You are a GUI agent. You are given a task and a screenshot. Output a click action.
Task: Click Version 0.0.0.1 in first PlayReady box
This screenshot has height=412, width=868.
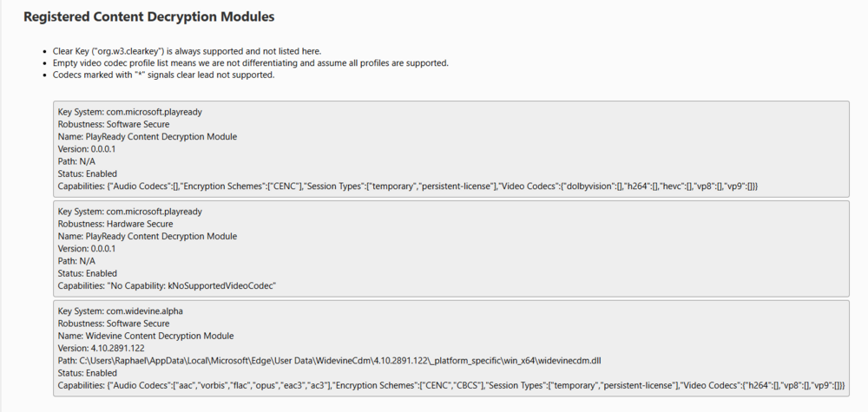(x=87, y=149)
